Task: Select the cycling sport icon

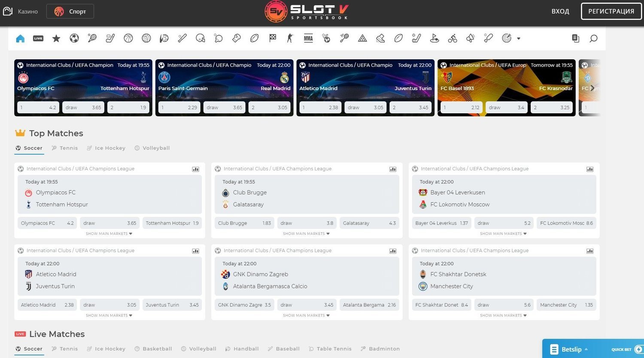Action: 453,39
